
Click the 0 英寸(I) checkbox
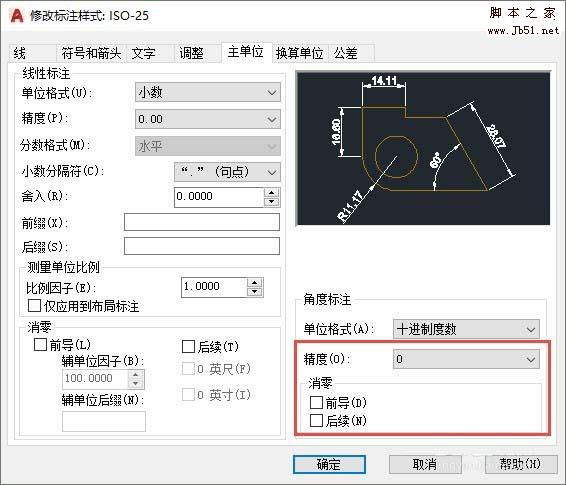pyautogui.click(x=188, y=394)
